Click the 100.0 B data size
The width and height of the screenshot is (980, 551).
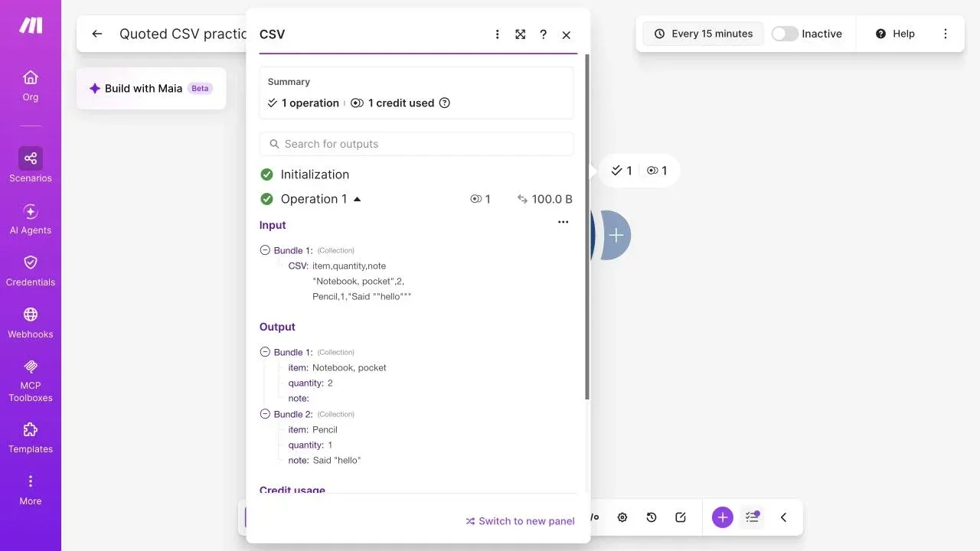pyautogui.click(x=545, y=199)
